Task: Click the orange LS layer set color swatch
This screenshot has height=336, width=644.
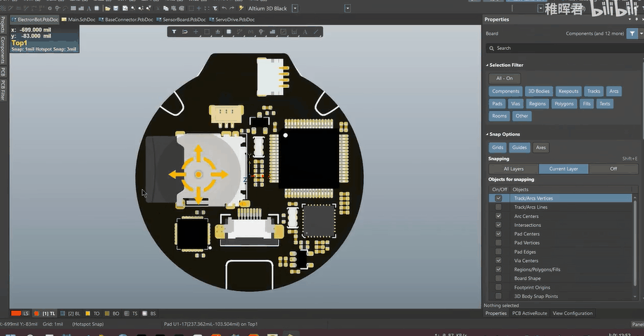Action: (x=15, y=313)
